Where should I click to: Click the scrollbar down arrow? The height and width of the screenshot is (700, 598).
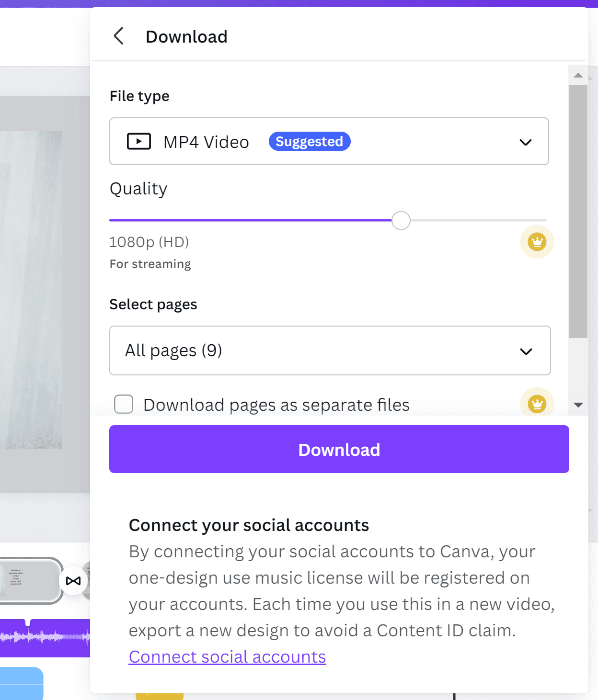[578, 405]
